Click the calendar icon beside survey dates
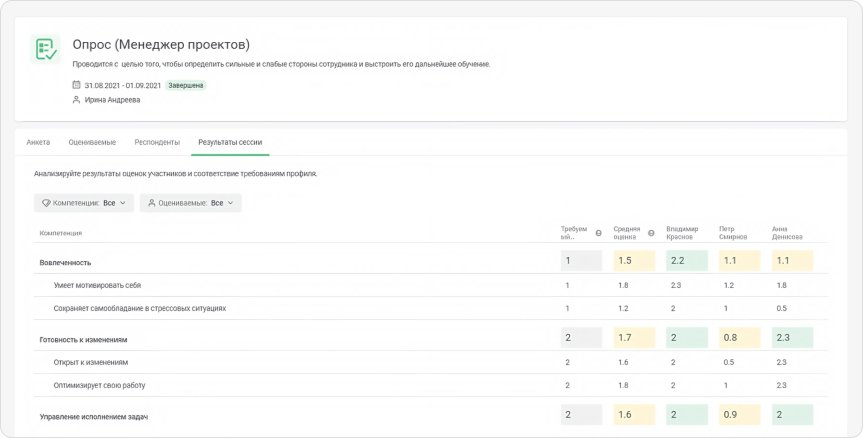Image resolution: width=863 pixels, height=438 pixels. [x=77, y=85]
